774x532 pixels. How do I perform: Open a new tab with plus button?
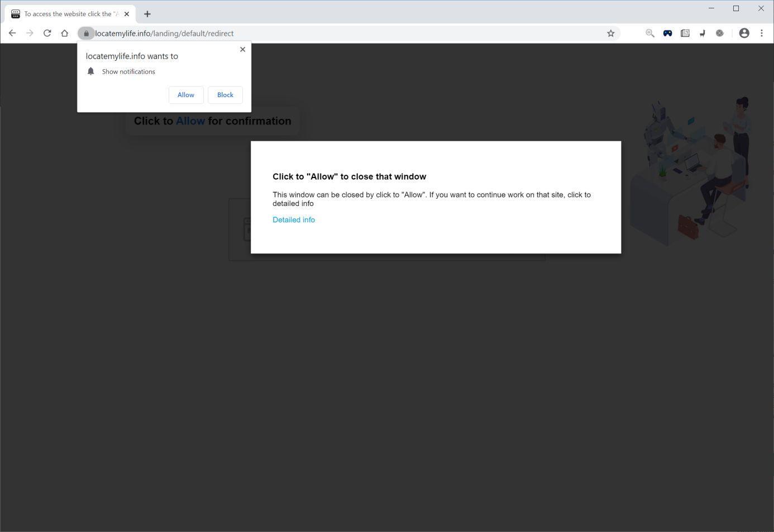click(x=147, y=14)
